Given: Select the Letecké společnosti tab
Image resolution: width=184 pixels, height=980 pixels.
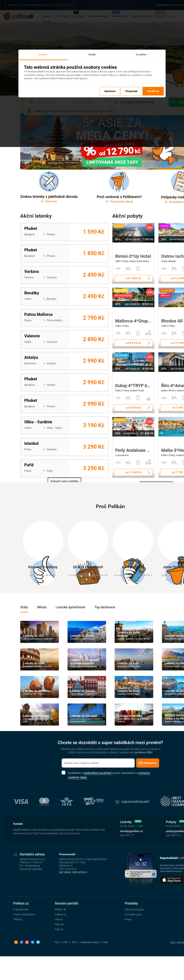Looking at the screenshot, I should pyautogui.click(x=70, y=607).
